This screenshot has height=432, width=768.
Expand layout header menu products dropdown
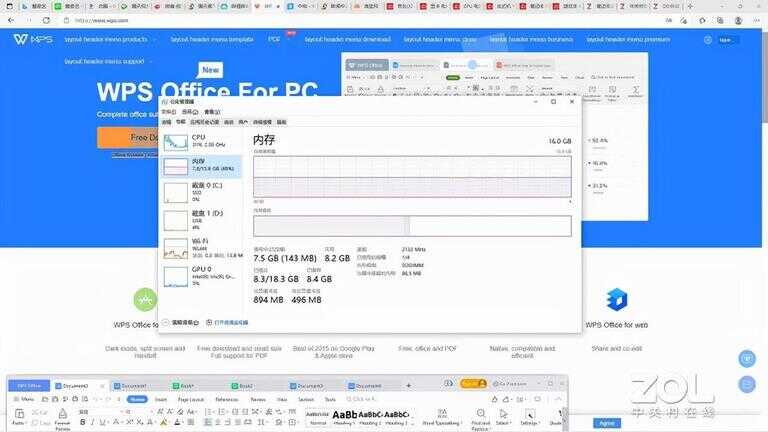pyautogui.click(x=108, y=39)
